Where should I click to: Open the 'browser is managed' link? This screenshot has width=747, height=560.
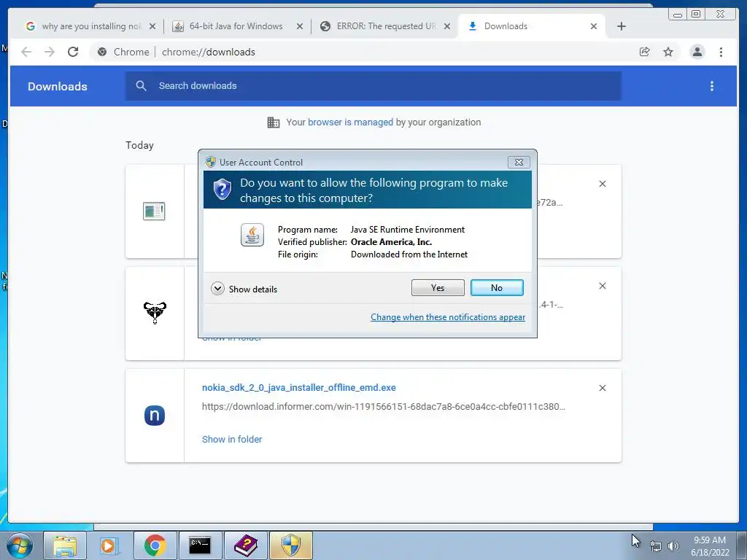350,122
